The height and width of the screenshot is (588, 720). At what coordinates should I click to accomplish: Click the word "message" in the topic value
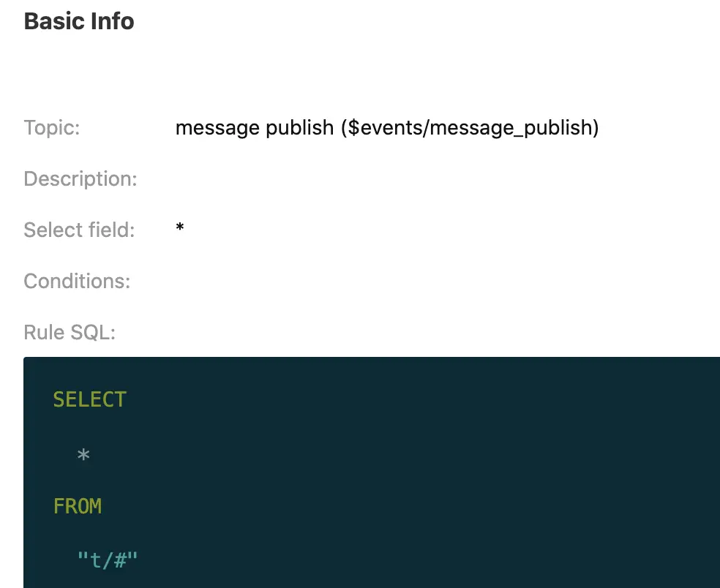(217, 128)
